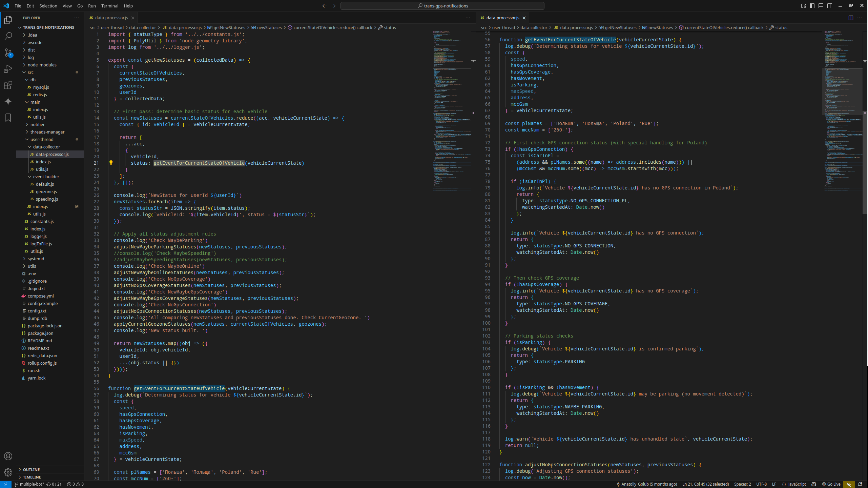The height and width of the screenshot is (488, 868).
Task: Toggle the bottom panel layout button
Action: (821, 6)
